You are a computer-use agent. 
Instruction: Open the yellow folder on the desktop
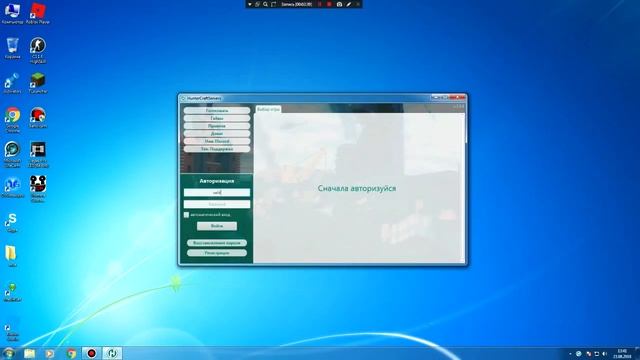point(11,256)
